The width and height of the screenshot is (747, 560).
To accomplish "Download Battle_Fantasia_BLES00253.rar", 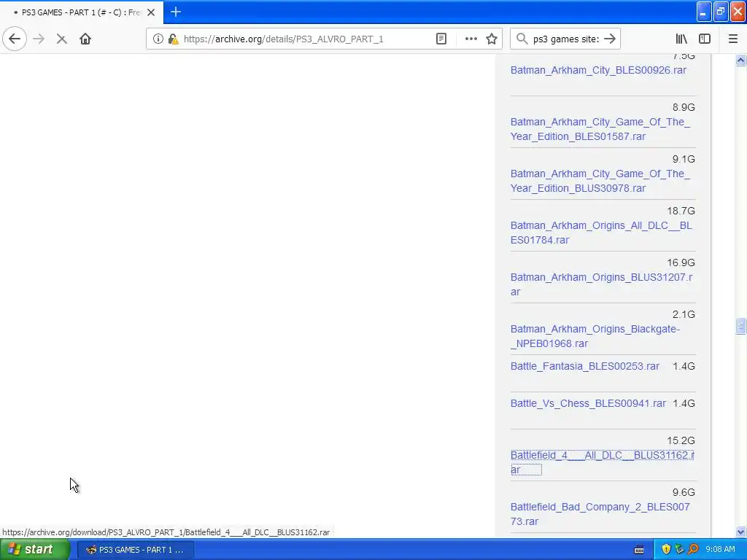I will pos(584,366).
